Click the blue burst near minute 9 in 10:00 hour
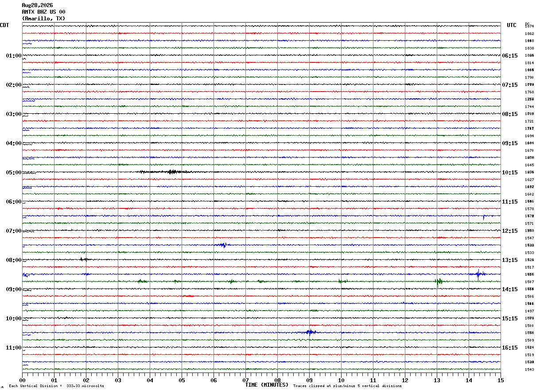Viewport: 536px width, 392px height. point(310,332)
